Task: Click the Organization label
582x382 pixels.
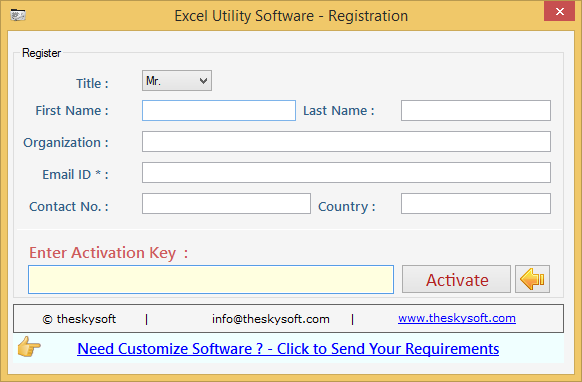Action: coord(66,143)
